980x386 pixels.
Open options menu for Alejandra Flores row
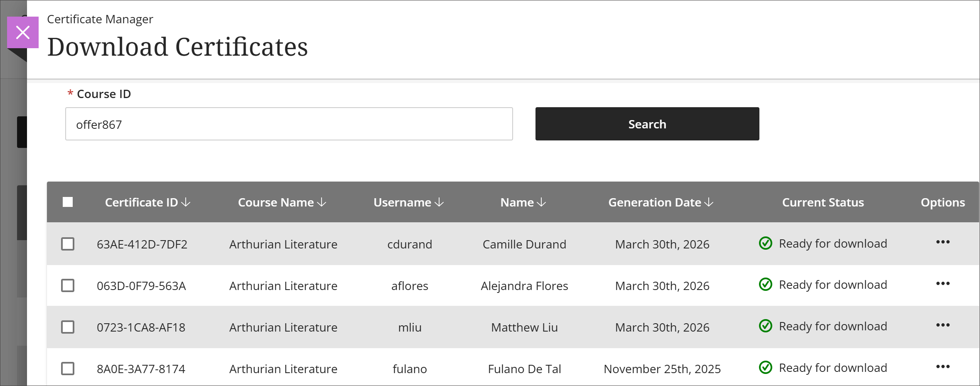(x=943, y=283)
